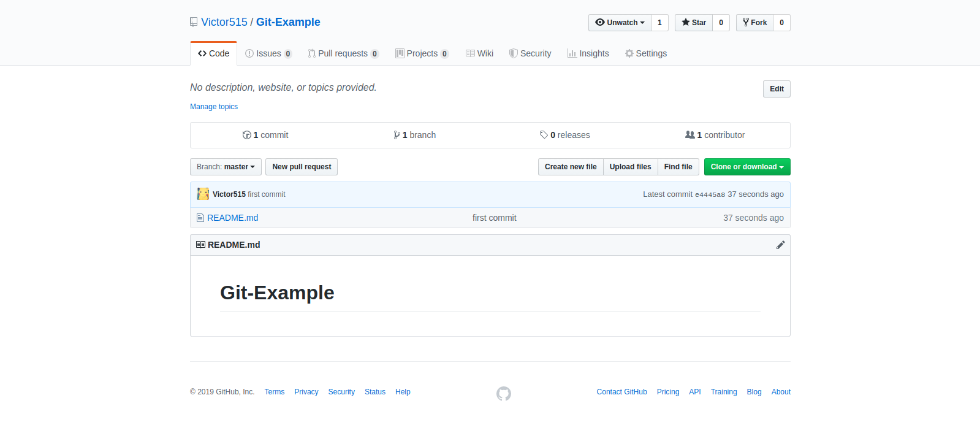Switch to the Issues tab
980x433 pixels.
point(268,53)
